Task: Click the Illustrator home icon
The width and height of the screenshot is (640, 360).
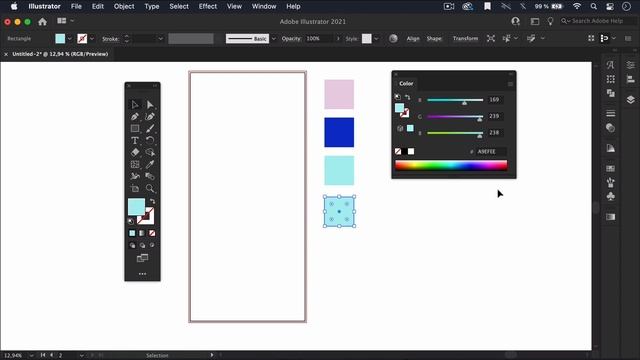Action: point(42,22)
